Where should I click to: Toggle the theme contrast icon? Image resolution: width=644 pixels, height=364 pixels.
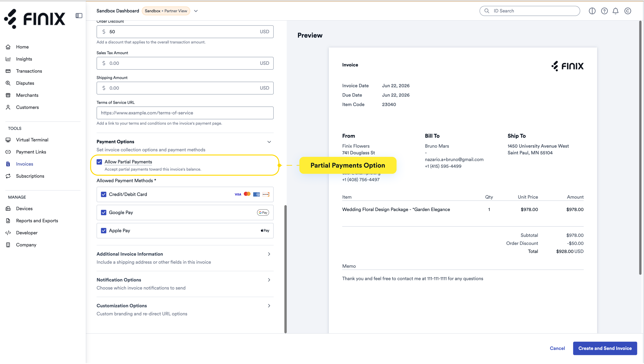[x=592, y=11]
